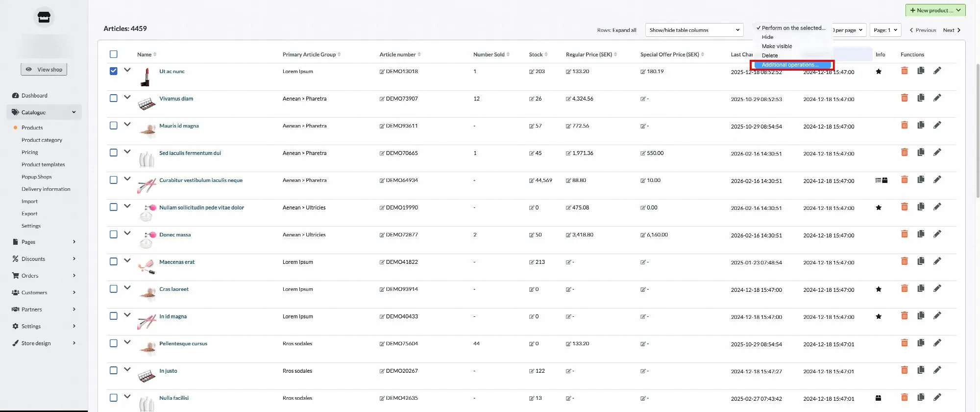Click Expand all rows link

(x=624, y=30)
